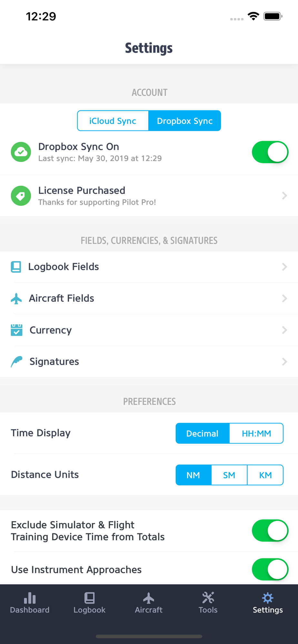
Task: Toggle Exclude Simulator time from totals
Action: coord(270,531)
